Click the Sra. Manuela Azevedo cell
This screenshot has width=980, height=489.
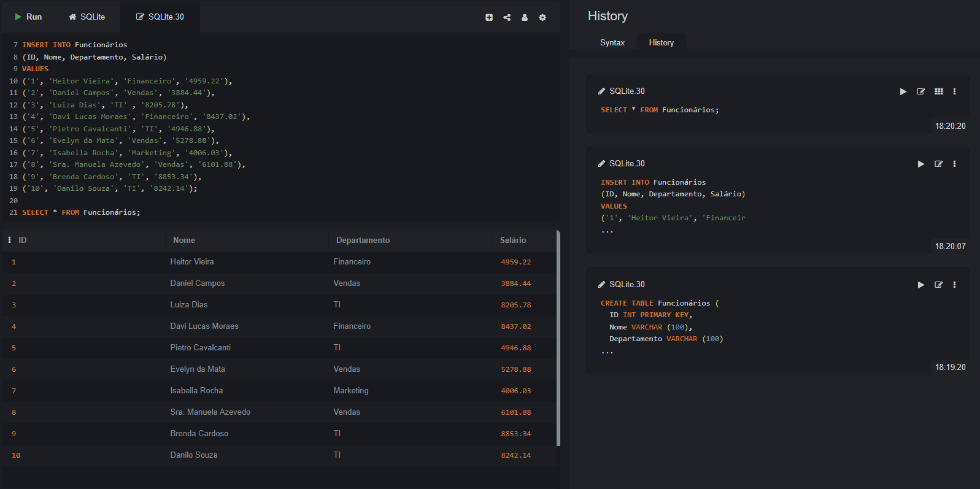point(210,412)
